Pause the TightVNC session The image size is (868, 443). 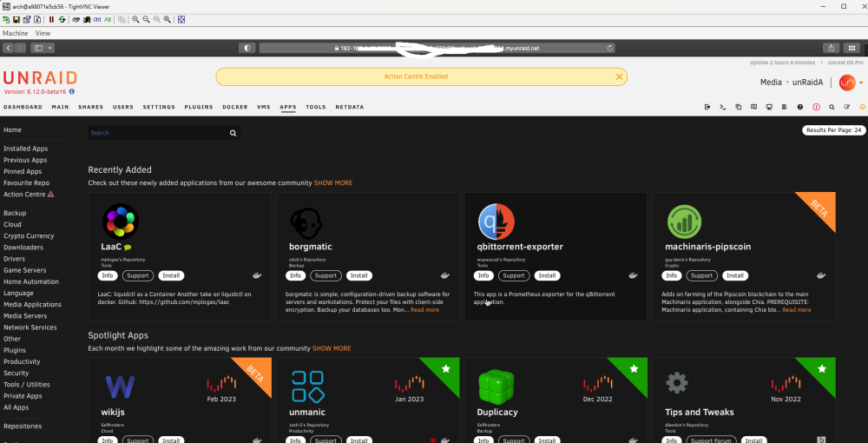[51, 19]
